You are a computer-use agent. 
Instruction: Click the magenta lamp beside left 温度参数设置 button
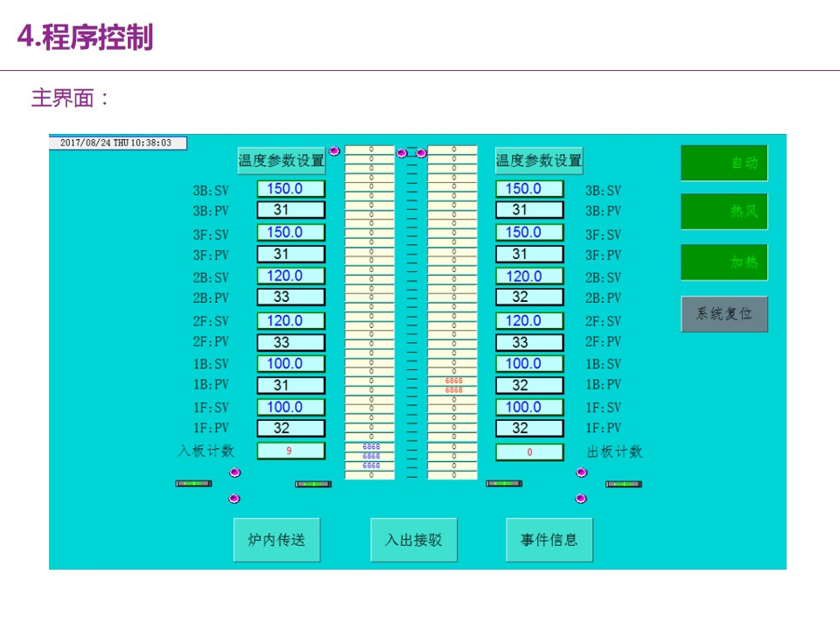pos(334,151)
